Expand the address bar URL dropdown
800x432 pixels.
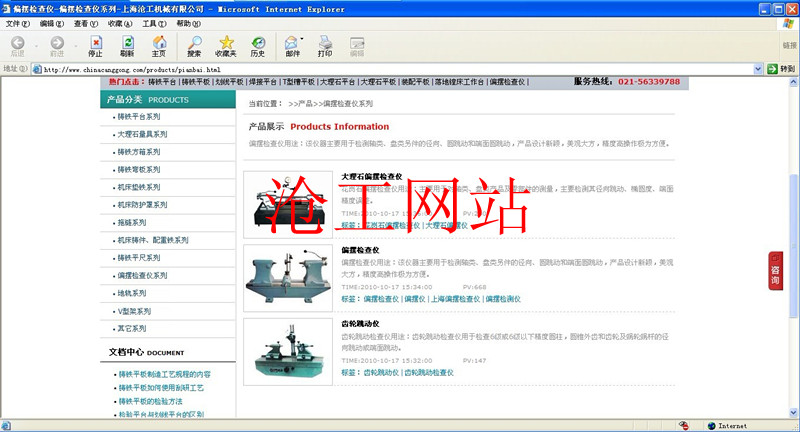coord(757,69)
